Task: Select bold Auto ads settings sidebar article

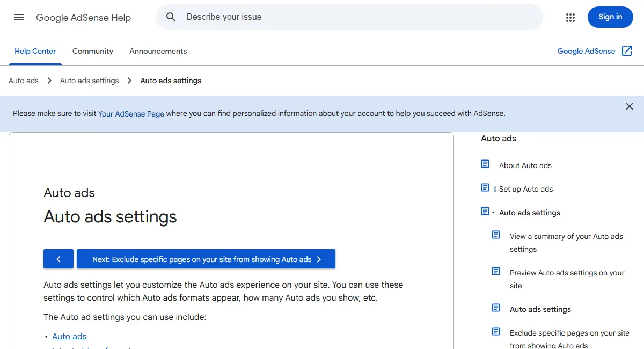Action: [540, 309]
